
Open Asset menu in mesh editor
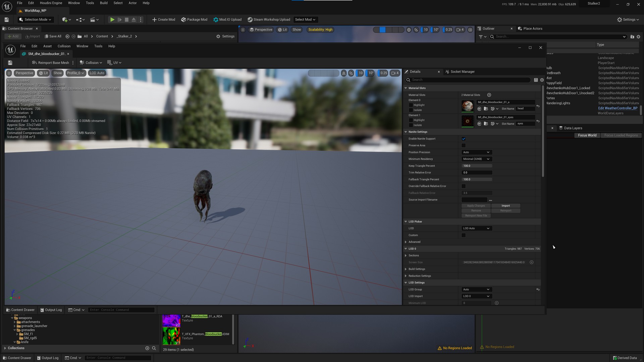point(47,46)
